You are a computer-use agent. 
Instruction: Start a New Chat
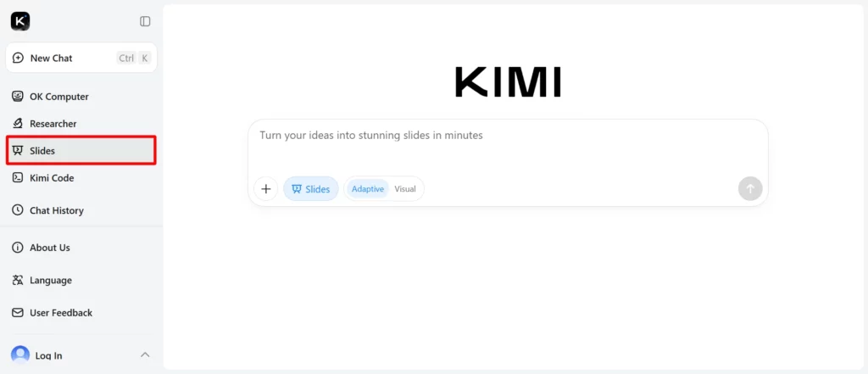81,58
